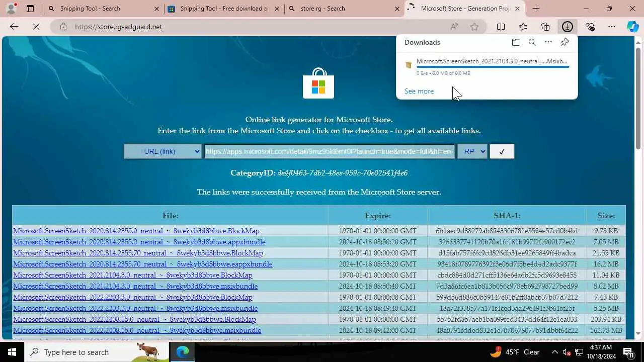Click the muted volume tray icon
This screenshot has height=362, width=644.
(567, 352)
